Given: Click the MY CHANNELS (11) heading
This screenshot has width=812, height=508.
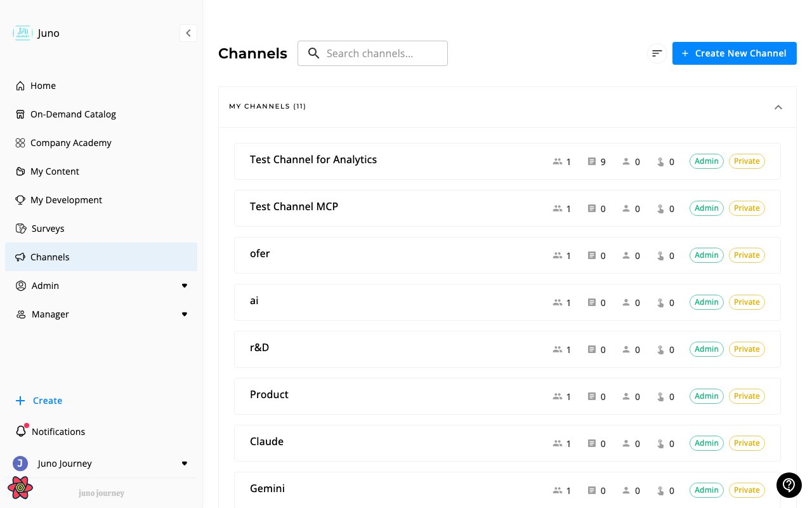Looking at the screenshot, I should 267,107.
